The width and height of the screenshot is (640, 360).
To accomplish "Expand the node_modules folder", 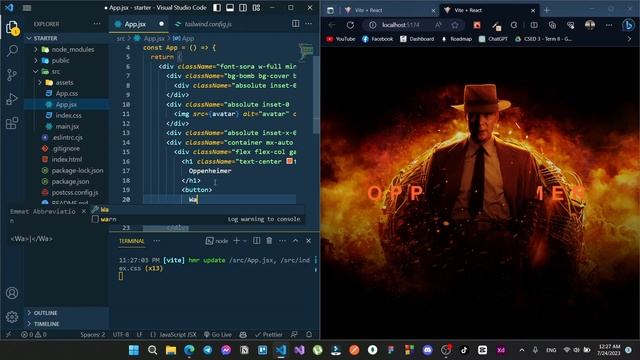I will pos(36,49).
